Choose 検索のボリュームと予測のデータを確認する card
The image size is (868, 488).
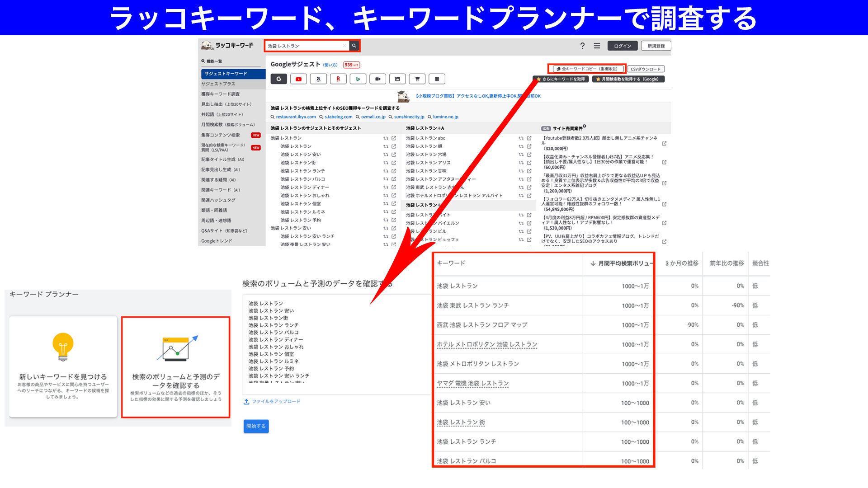coord(176,367)
